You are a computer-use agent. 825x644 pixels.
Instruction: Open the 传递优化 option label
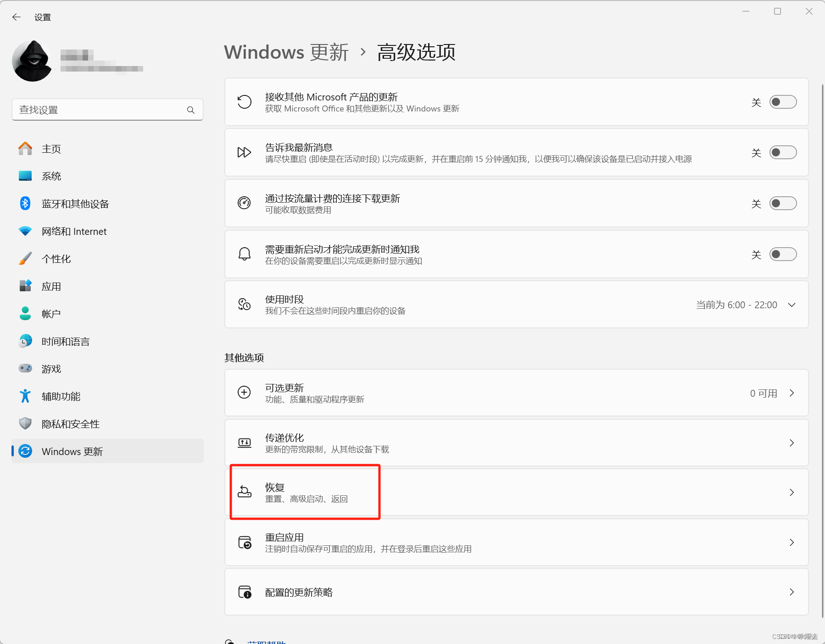coord(284,438)
